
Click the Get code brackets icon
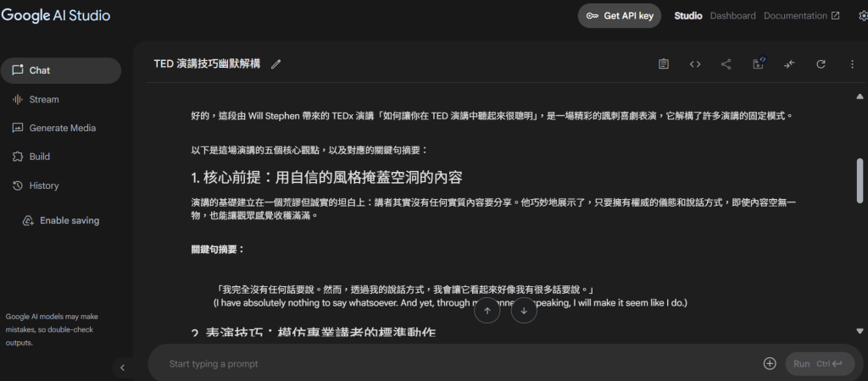click(x=695, y=64)
